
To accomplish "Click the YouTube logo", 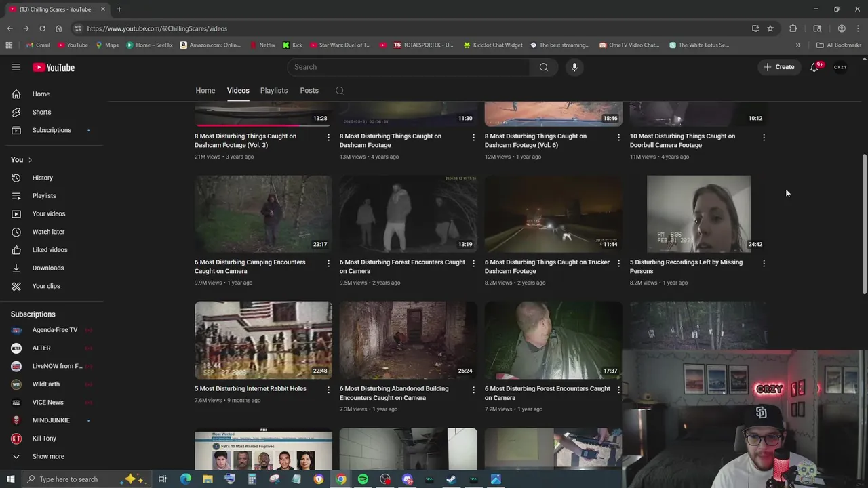I will (x=54, y=67).
